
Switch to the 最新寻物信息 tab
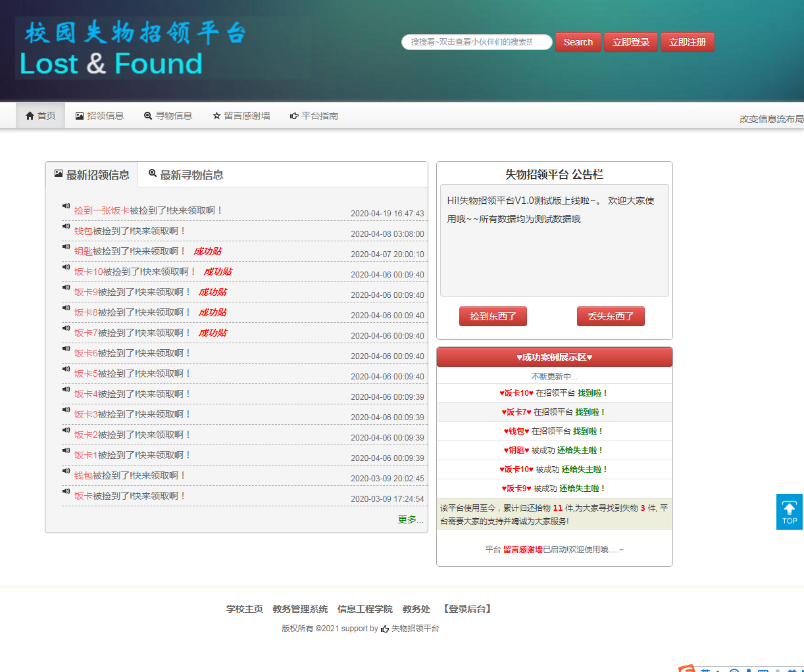pyautogui.click(x=186, y=175)
